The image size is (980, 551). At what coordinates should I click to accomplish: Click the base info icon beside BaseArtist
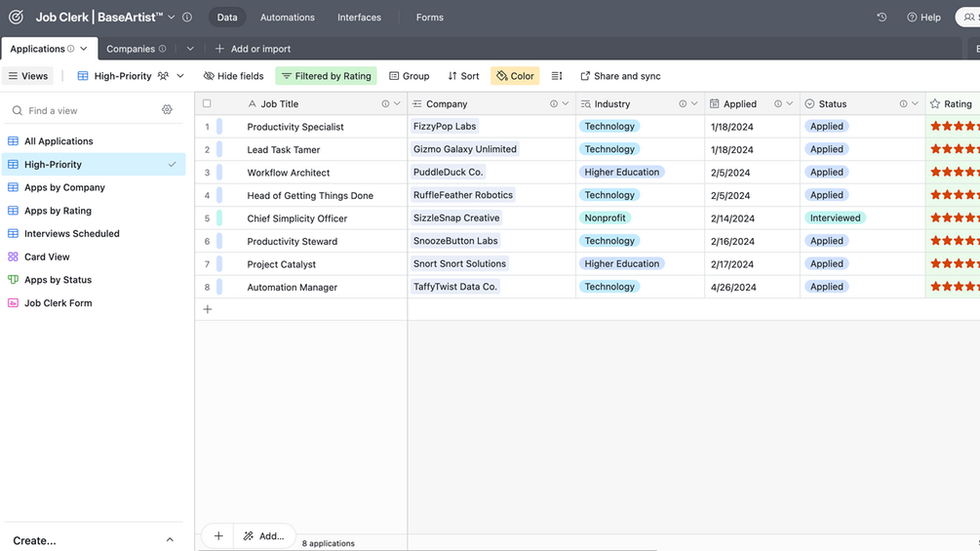(187, 18)
